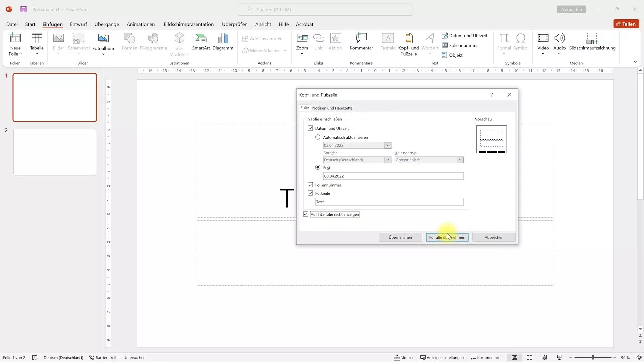
Task: Toggle the Foliennummer checkbox in dialog
Action: 310,185
